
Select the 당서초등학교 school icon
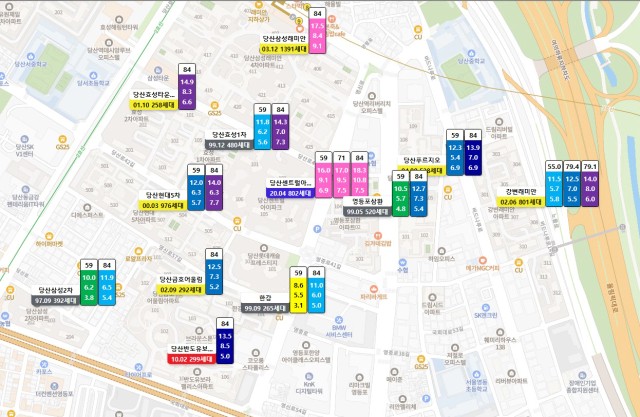(93, 75)
